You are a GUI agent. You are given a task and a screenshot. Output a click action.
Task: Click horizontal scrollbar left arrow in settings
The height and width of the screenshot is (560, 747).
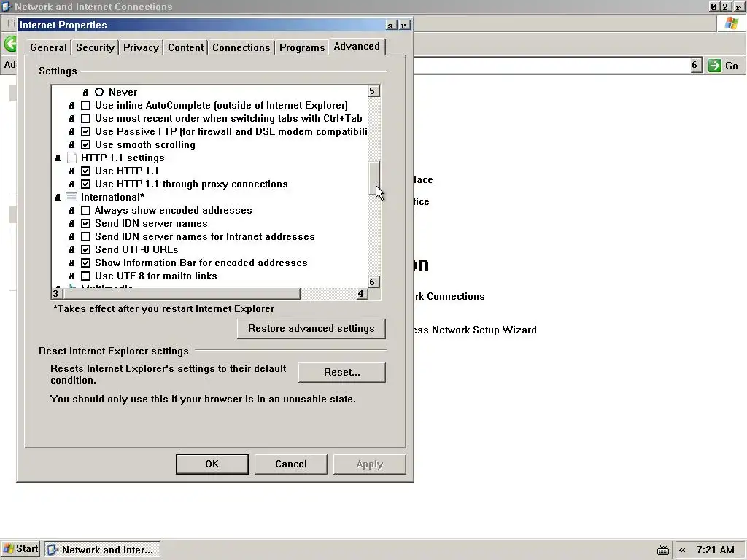pyautogui.click(x=57, y=294)
